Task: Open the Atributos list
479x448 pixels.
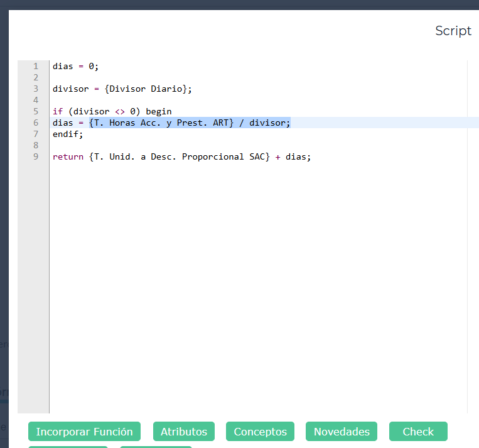Action: click(x=183, y=432)
